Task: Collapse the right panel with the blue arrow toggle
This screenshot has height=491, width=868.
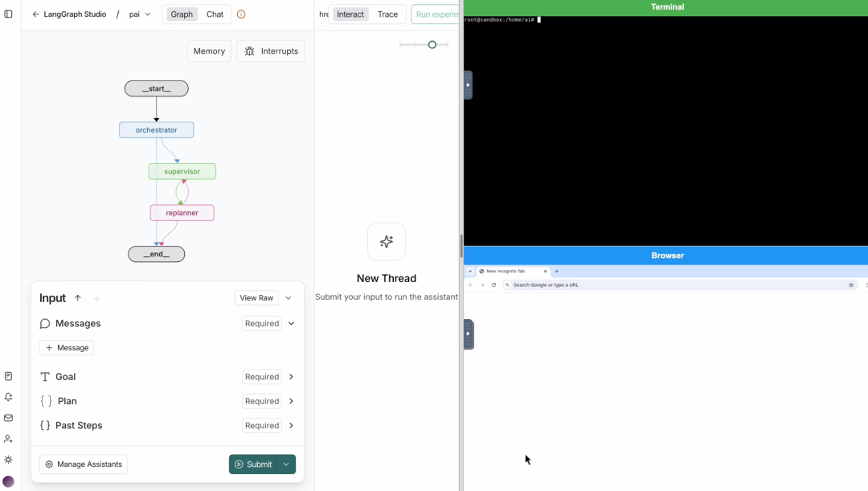Action: (469, 84)
